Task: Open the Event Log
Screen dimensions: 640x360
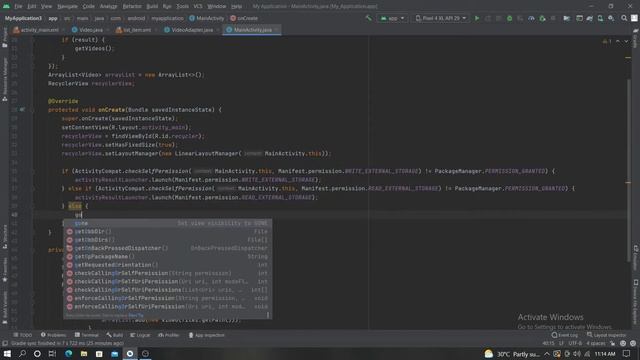Action: tap(565, 335)
